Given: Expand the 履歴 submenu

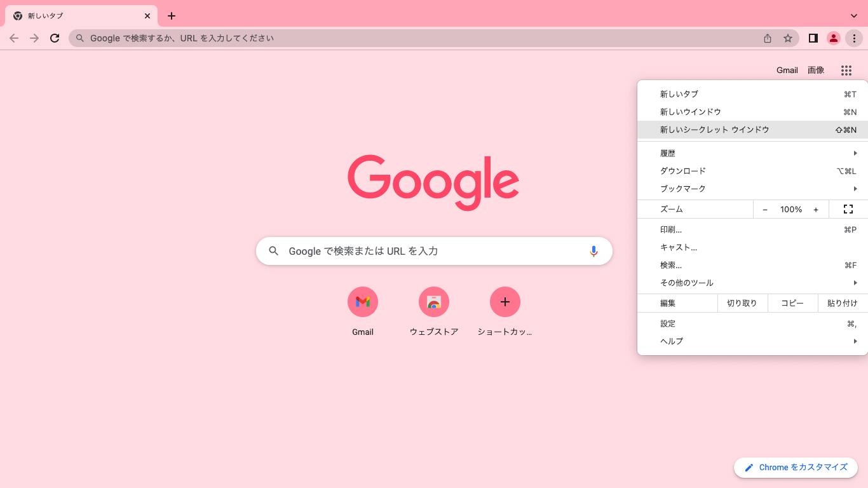Looking at the screenshot, I should point(752,153).
